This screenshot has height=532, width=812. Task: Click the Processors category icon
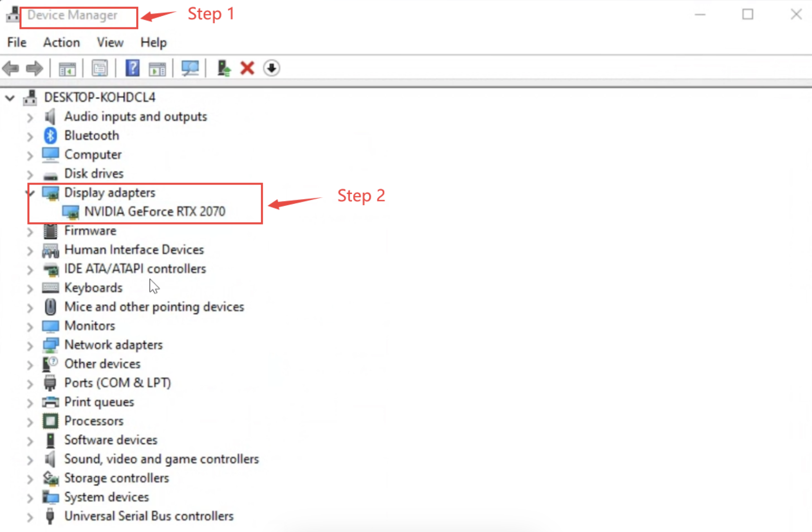(x=51, y=421)
